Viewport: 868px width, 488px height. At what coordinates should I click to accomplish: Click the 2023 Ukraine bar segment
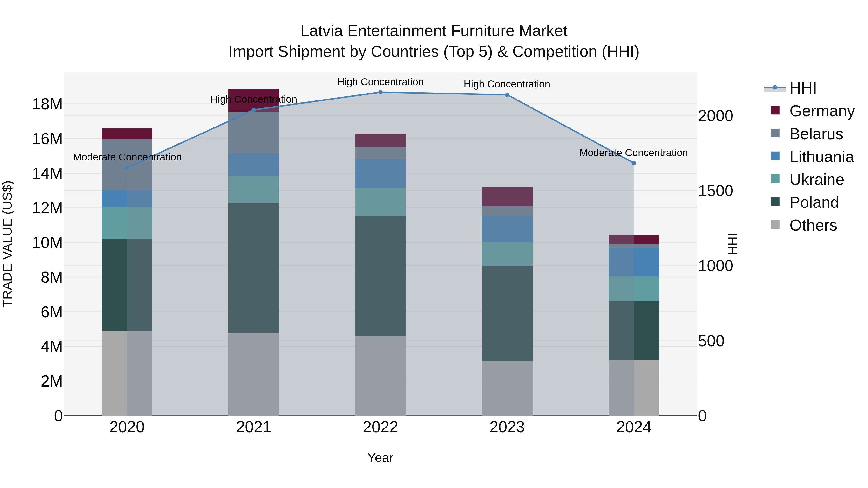point(507,254)
